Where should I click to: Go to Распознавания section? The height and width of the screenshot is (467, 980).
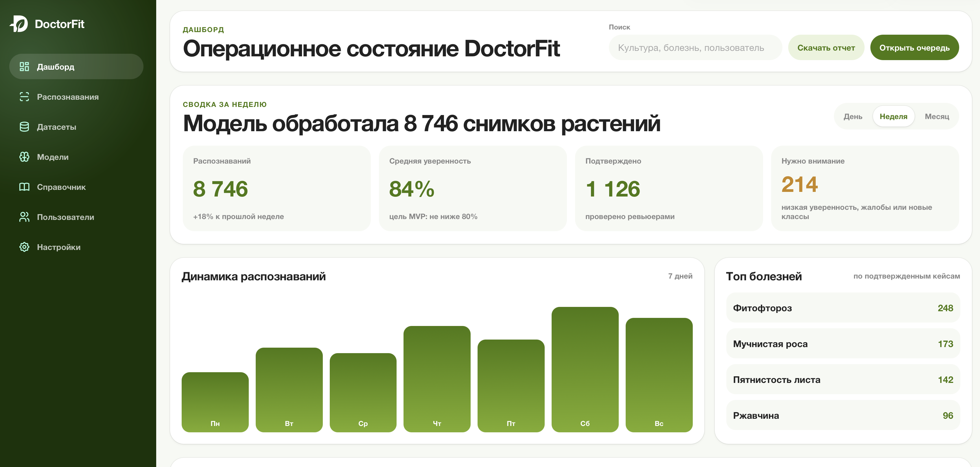coord(76,97)
